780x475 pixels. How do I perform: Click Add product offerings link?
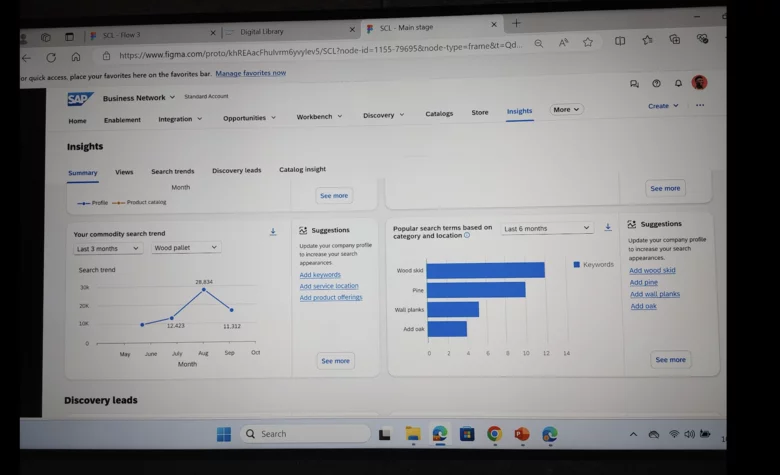331,297
